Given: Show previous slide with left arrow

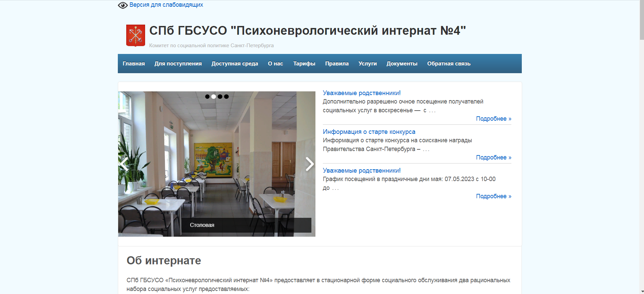Looking at the screenshot, I should (124, 164).
